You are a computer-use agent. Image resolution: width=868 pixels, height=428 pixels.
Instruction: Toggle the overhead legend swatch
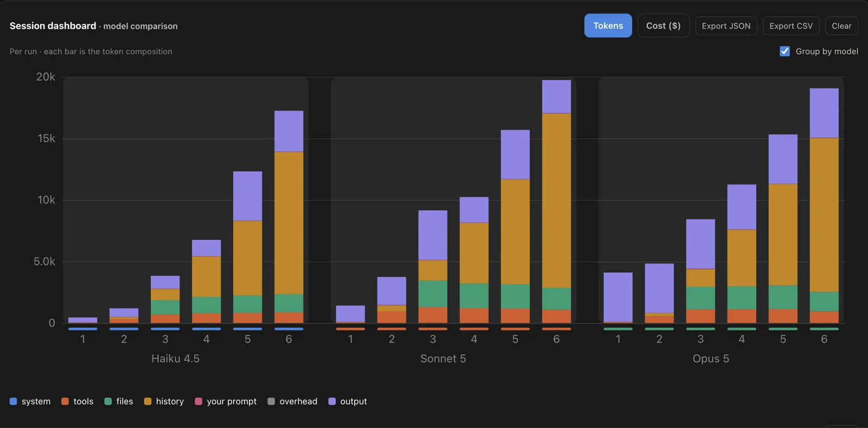(x=271, y=401)
